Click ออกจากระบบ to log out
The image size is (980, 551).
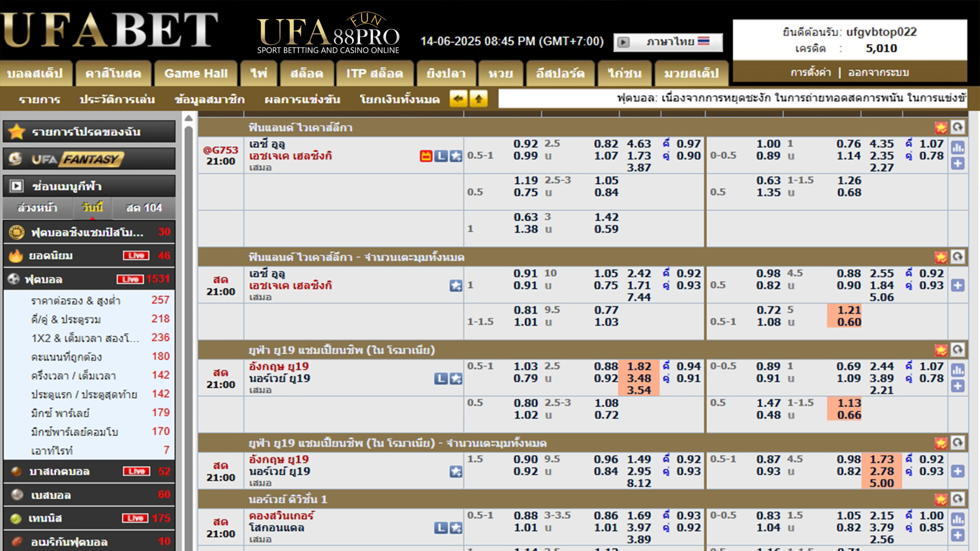(x=878, y=72)
